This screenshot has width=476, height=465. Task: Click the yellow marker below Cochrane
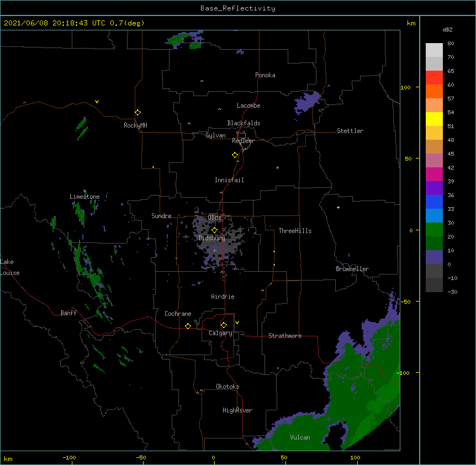click(x=188, y=326)
